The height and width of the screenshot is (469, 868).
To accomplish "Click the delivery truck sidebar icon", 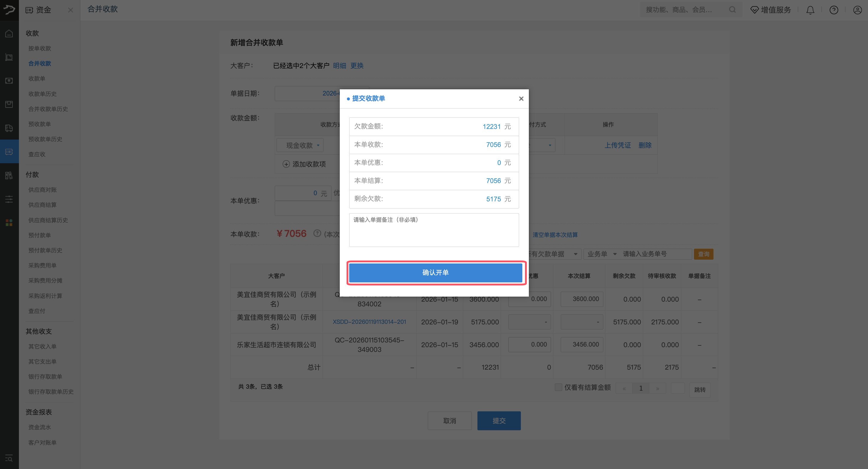I will pos(9,128).
